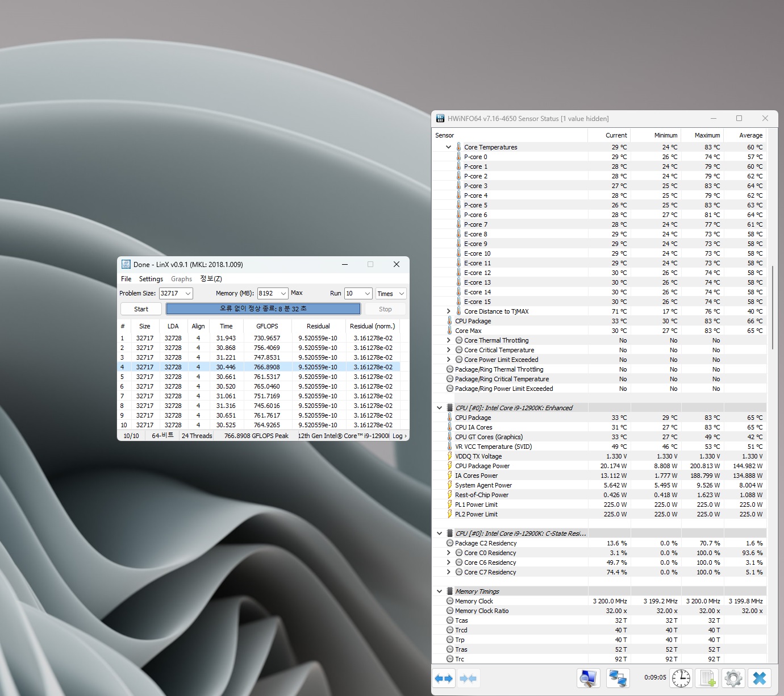
Task: Open the Graphs menu in LinX
Action: pos(181,279)
